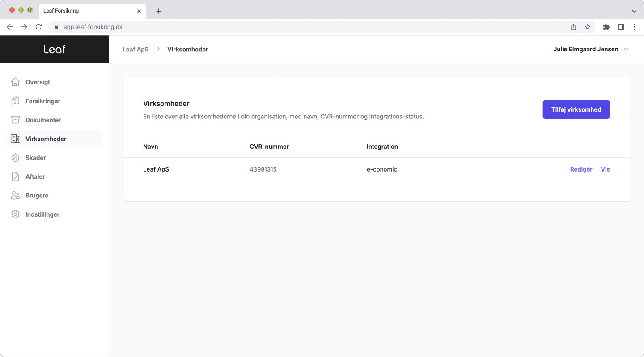Open the Julie Elmgaard Jensen user dropdown
The image size is (644, 357).
pos(591,49)
